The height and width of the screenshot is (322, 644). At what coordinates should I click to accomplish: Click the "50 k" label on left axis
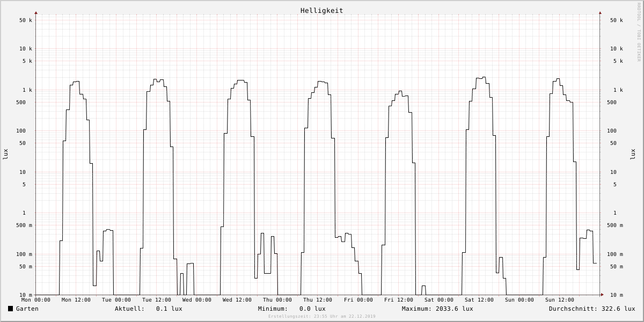click(26, 20)
